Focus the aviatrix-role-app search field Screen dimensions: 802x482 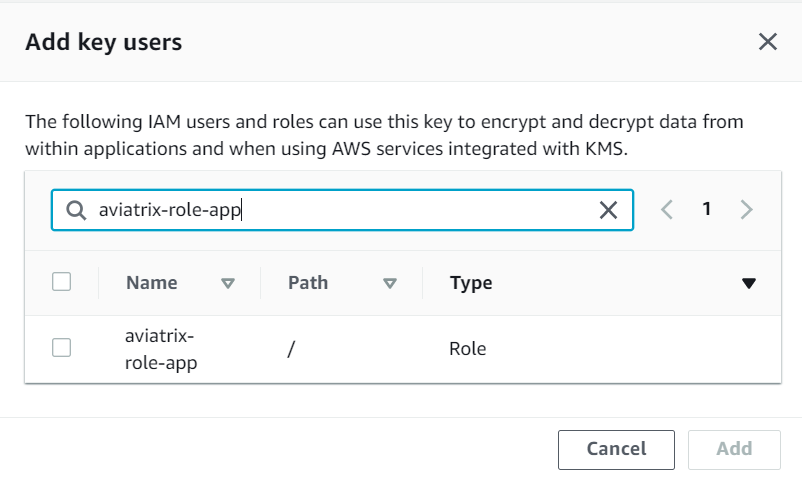point(342,210)
